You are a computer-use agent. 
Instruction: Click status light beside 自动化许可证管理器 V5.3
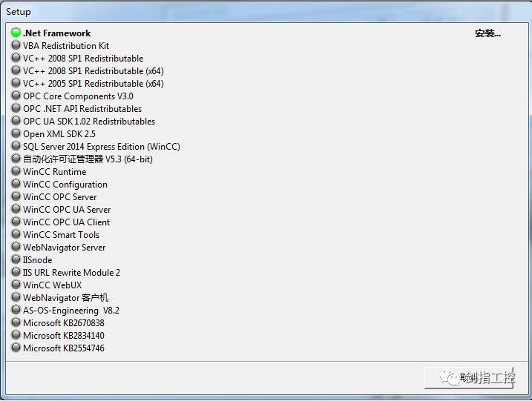click(x=16, y=159)
